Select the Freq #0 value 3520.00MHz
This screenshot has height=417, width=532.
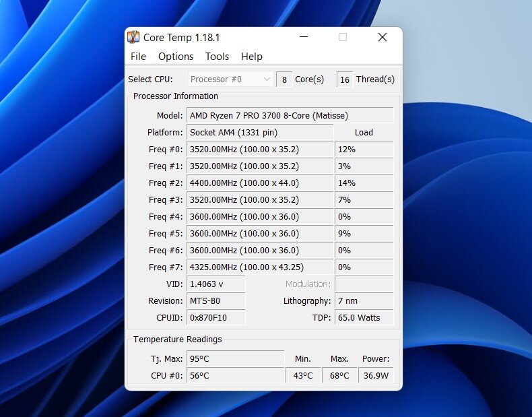coord(260,150)
